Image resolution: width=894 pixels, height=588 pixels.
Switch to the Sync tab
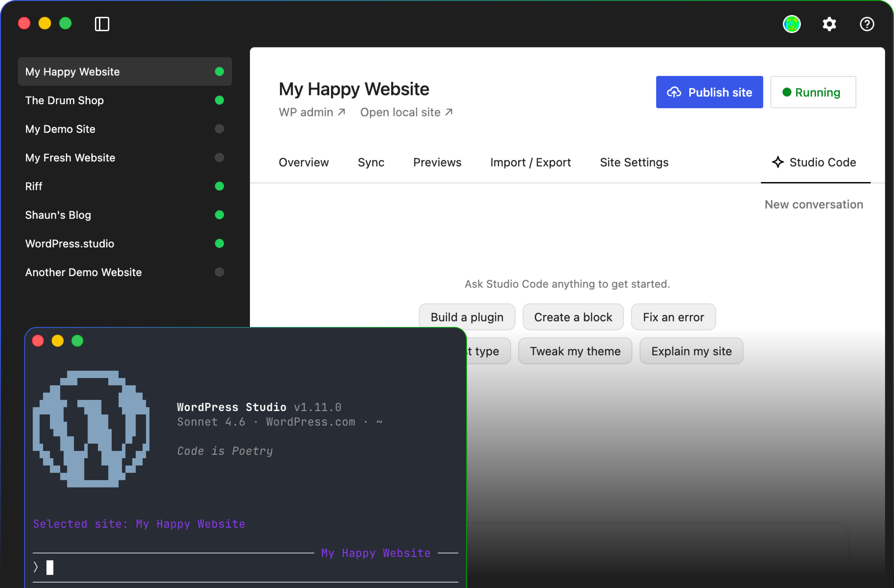pyautogui.click(x=371, y=162)
